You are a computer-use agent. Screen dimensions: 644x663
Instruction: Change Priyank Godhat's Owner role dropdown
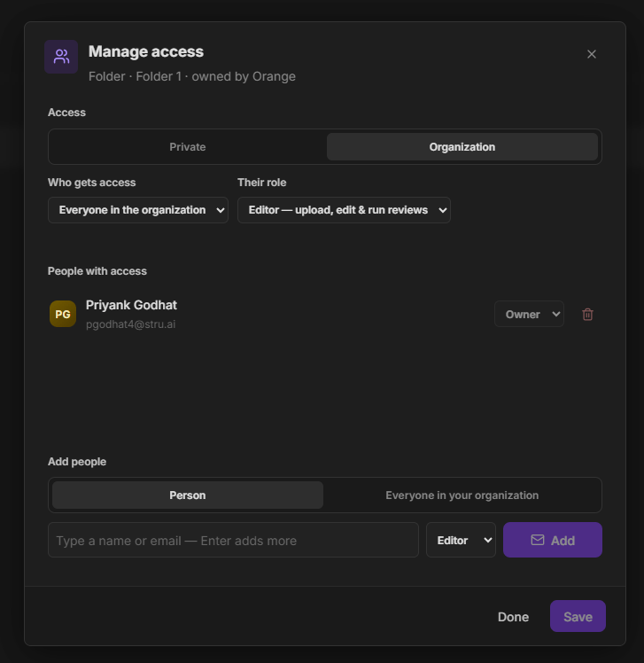(529, 314)
